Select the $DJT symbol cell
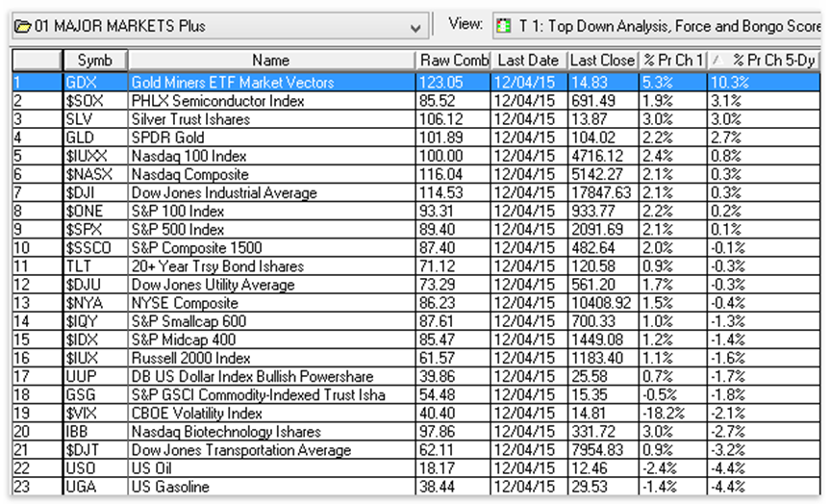The image size is (830, 504). coord(95,449)
